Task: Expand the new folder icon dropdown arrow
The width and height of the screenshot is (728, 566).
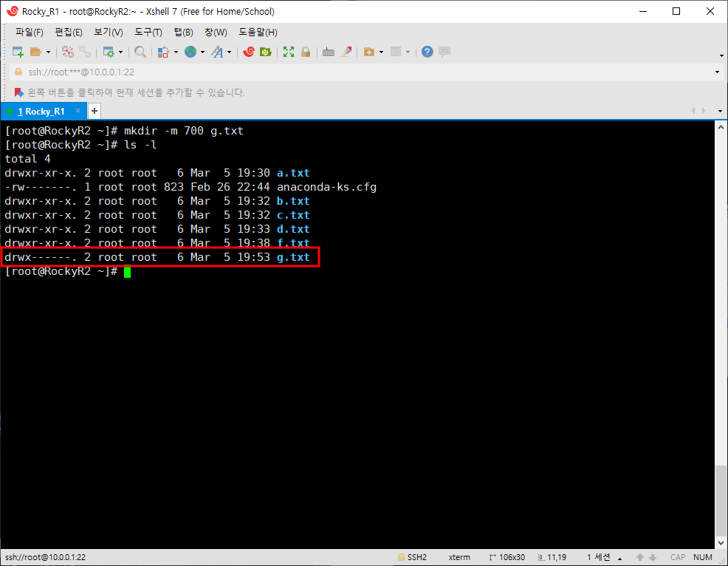Action: click(381, 52)
